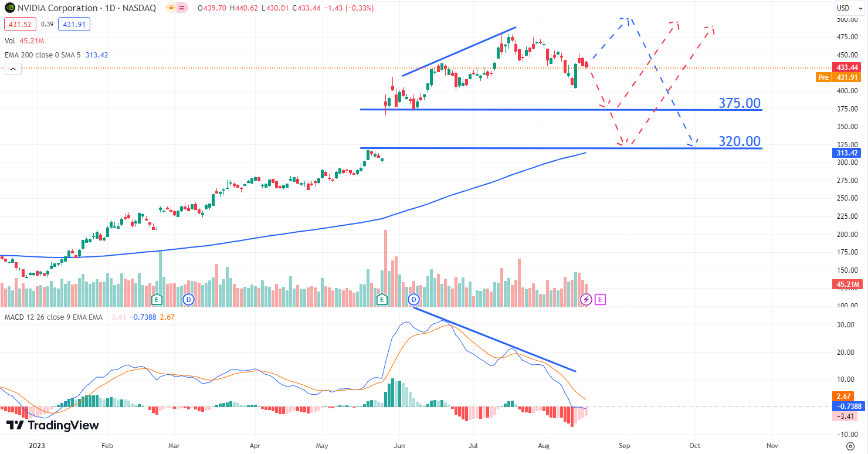Click the purple lightning bolt event icon
Screen dimensions: 868x454
586,300
